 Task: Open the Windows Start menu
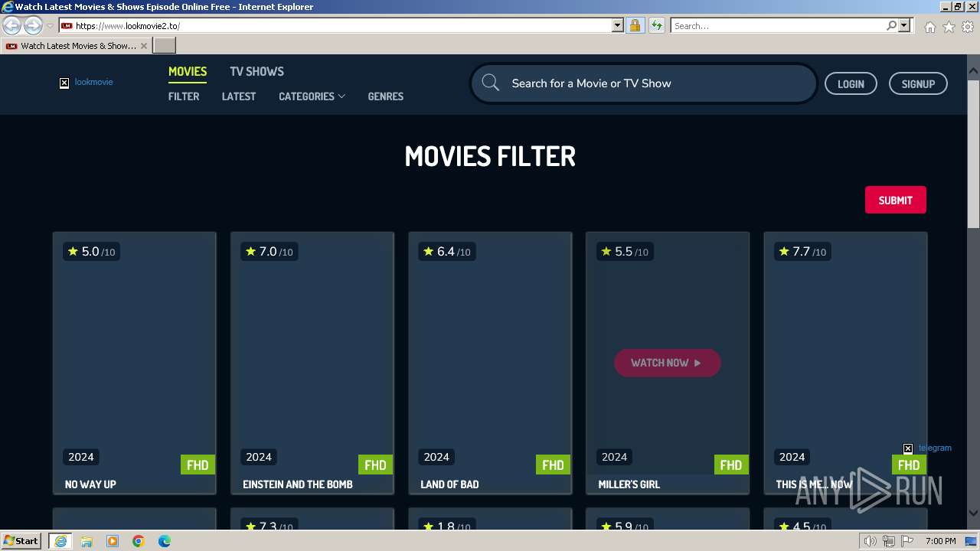pos(21,541)
